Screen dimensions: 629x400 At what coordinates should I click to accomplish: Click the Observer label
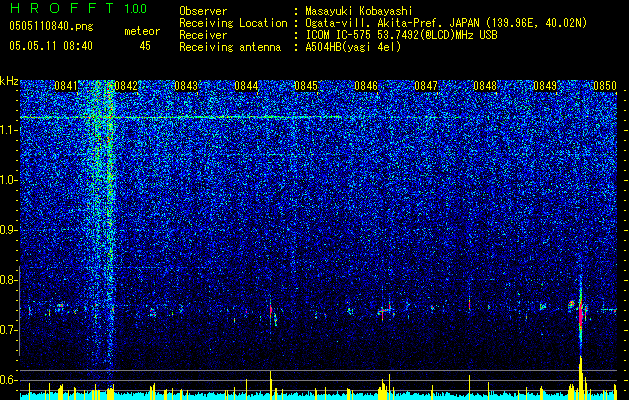[x=203, y=11]
